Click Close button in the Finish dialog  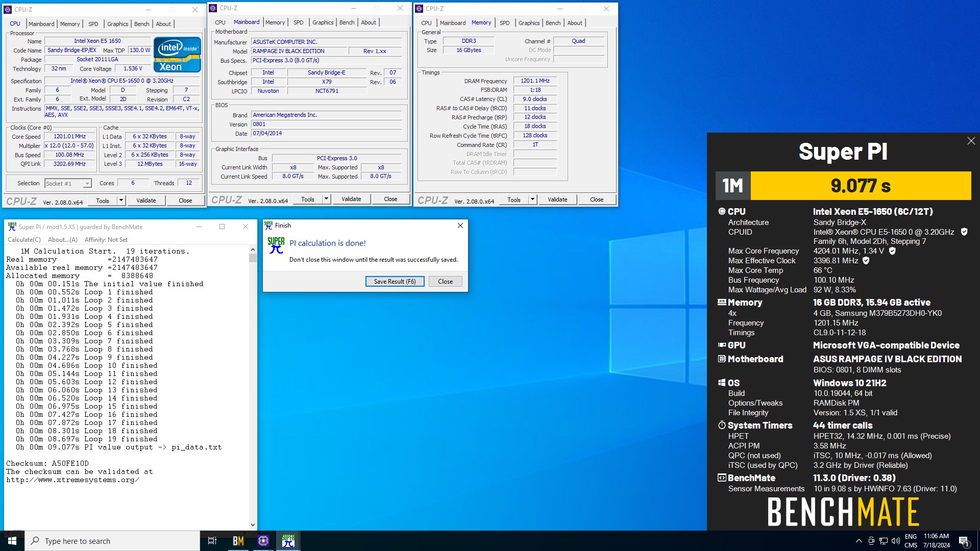[x=445, y=282]
